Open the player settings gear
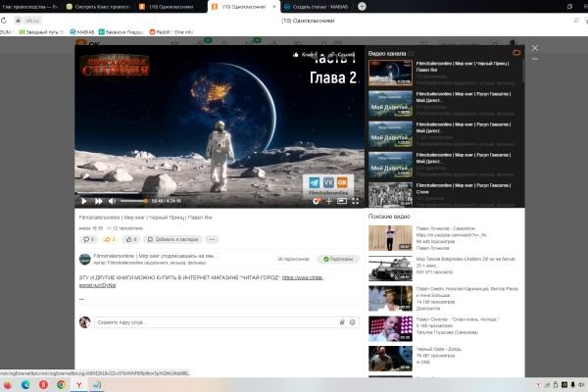The height and width of the screenshot is (392, 588). pos(317,202)
